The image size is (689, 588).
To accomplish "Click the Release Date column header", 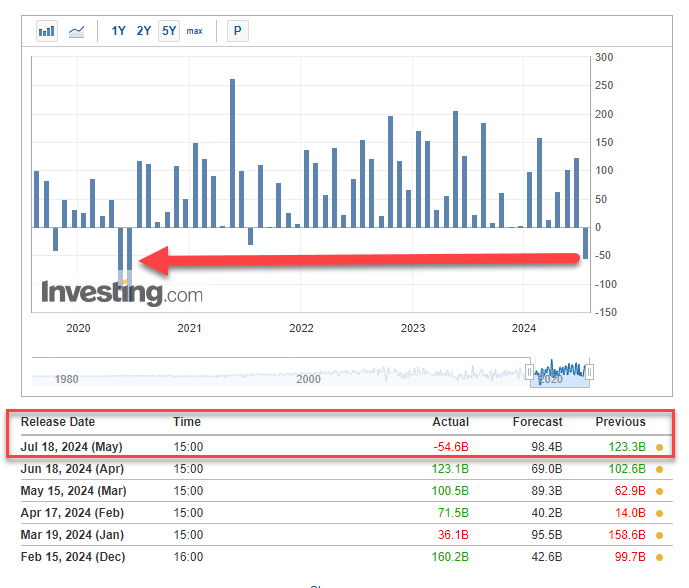I will coord(58,422).
